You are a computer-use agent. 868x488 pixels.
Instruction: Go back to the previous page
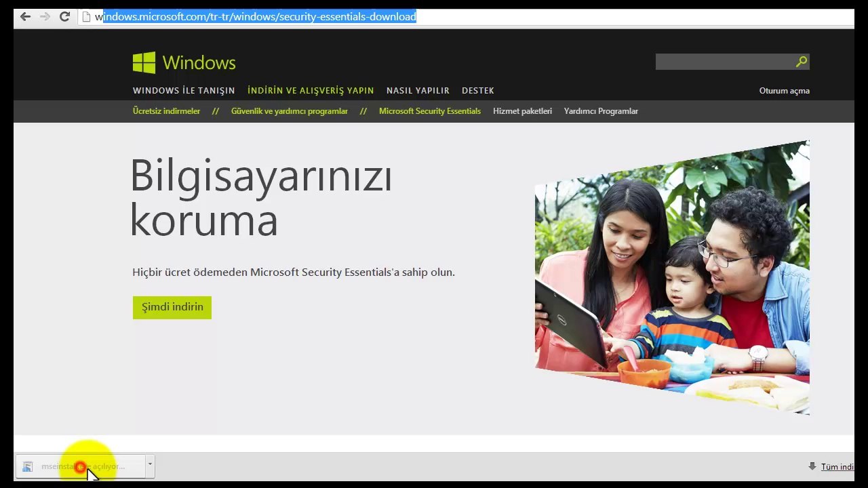point(25,16)
